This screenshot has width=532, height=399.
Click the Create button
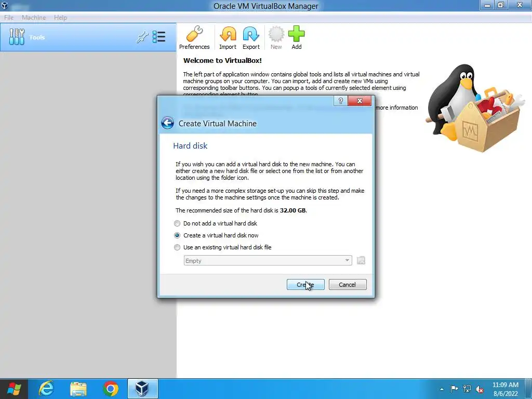point(305,285)
